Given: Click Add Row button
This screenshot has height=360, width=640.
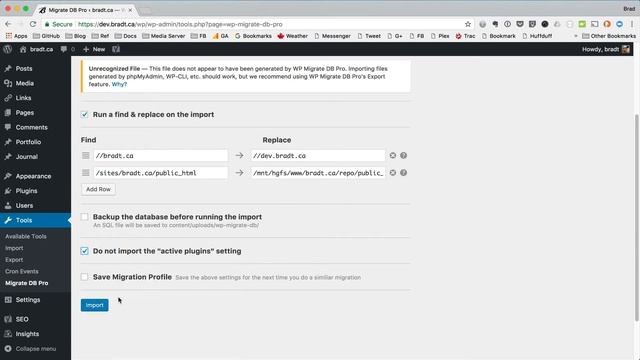Looking at the screenshot, I should 98,189.
